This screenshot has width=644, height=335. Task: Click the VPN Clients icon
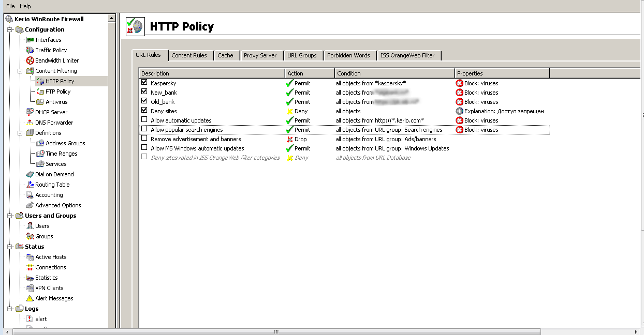30,288
